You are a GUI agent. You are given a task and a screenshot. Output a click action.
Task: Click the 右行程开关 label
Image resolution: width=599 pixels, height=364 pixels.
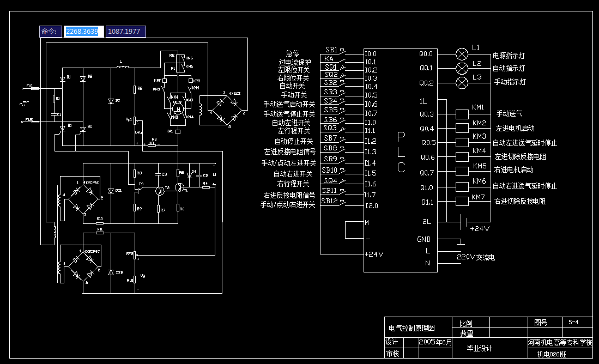click(293, 184)
